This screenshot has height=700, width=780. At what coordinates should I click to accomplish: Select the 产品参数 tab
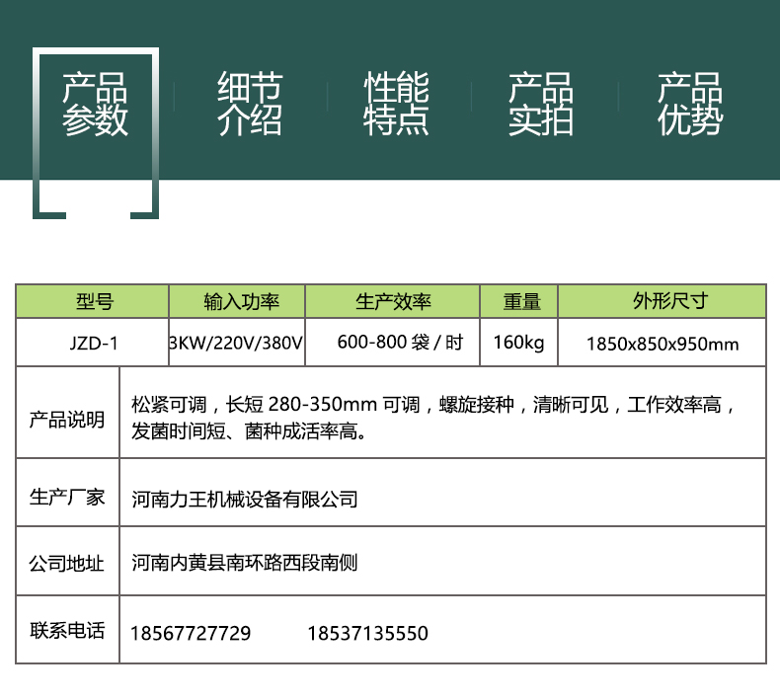96,104
